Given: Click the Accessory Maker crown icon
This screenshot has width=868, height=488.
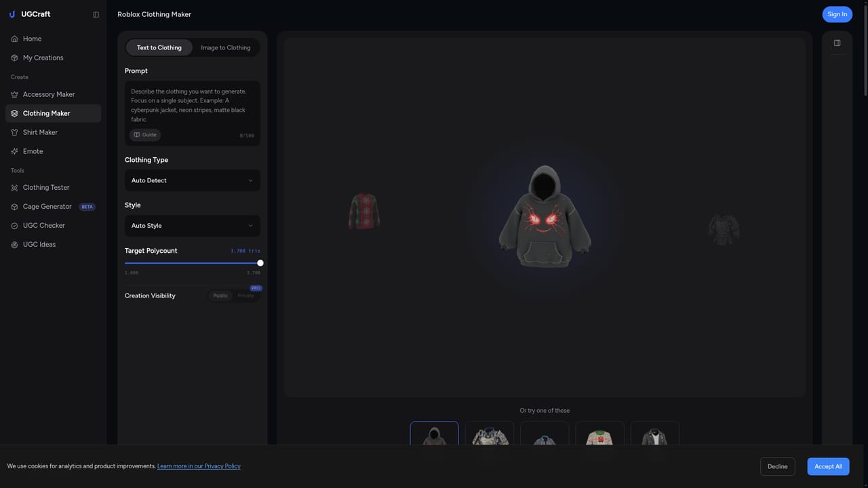Looking at the screenshot, I should click(x=14, y=94).
